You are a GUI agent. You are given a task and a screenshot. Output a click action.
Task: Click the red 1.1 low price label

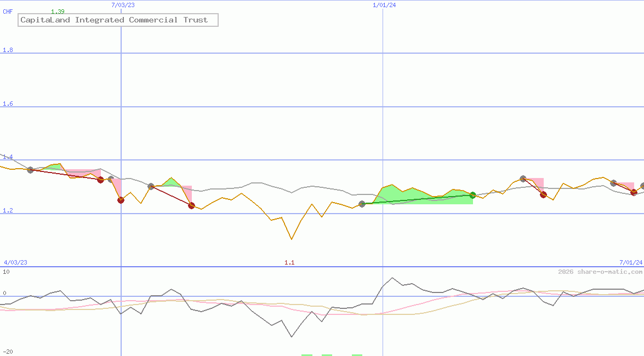(289, 262)
